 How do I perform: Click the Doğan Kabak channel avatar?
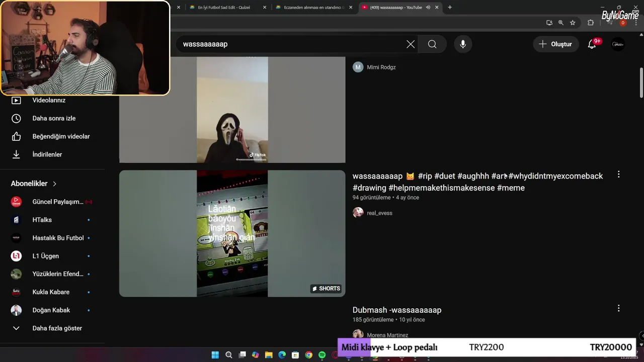(16, 310)
